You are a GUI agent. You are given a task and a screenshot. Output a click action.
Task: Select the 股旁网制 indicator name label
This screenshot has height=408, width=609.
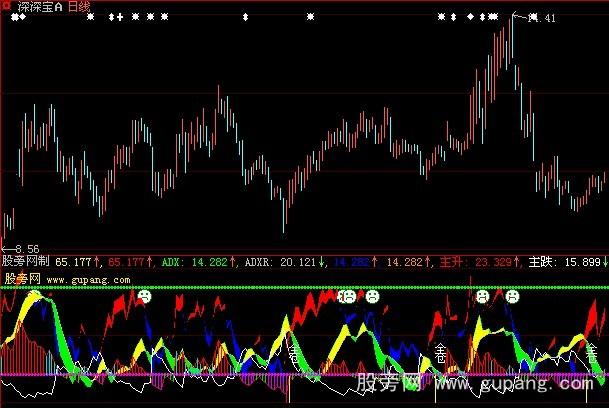pyautogui.click(x=26, y=262)
